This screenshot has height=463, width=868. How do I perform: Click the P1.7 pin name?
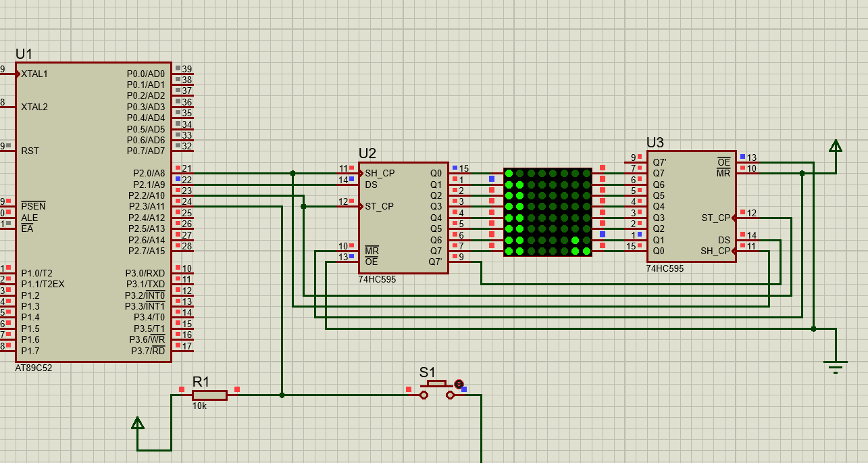(x=30, y=351)
